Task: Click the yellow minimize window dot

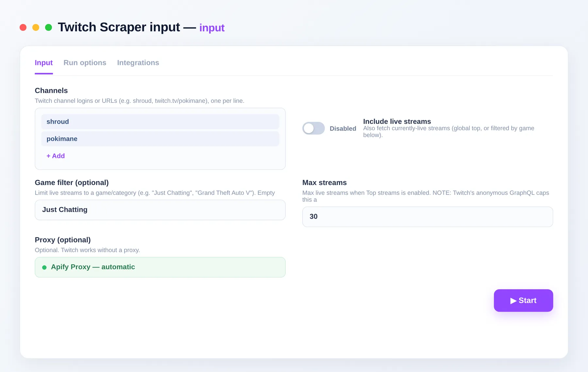Action: pos(36,27)
